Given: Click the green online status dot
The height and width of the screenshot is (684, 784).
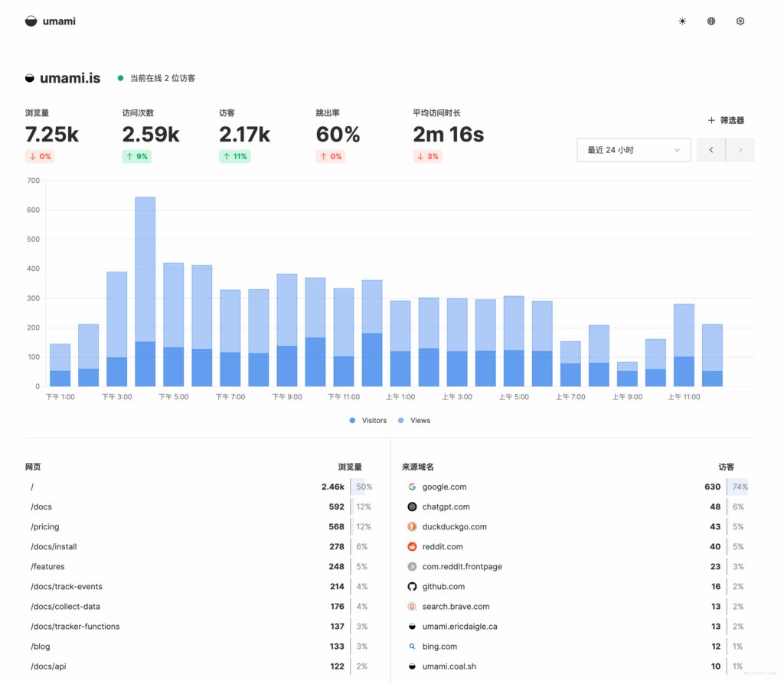Looking at the screenshot, I should pyautogui.click(x=120, y=78).
